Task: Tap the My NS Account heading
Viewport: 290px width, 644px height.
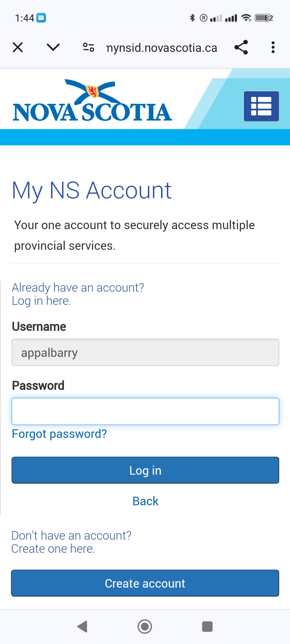Action: pyautogui.click(x=92, y=190)
